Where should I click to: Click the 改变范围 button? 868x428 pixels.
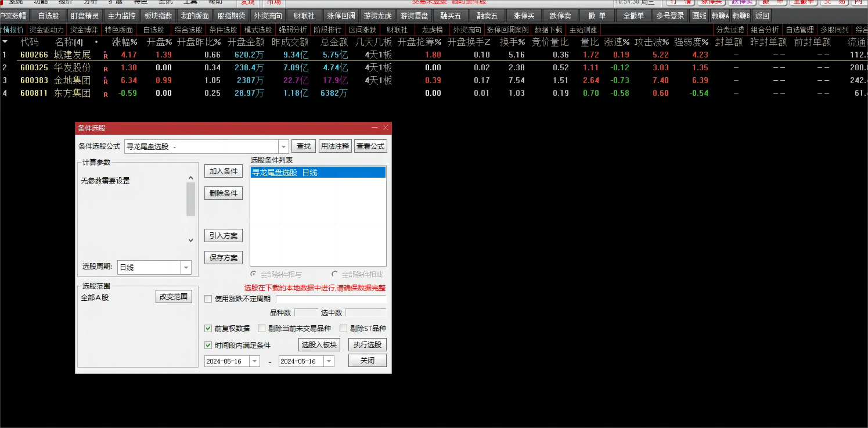coord(174,297)
